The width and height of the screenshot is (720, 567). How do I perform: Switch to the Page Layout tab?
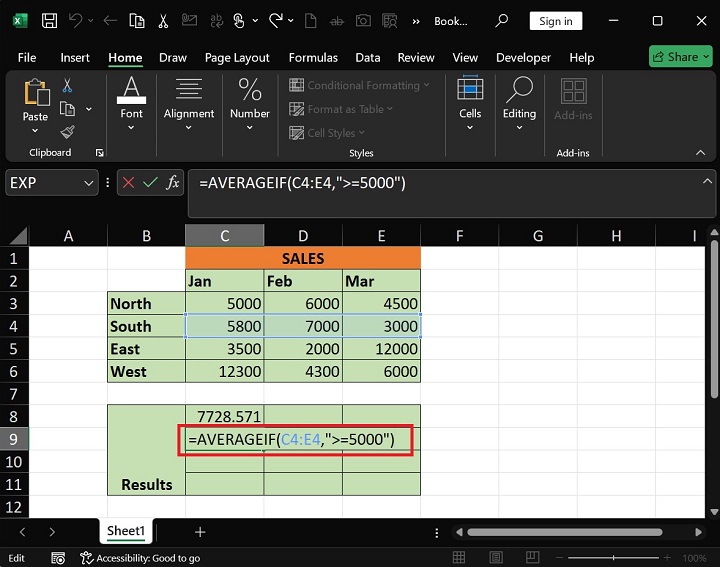237,58
